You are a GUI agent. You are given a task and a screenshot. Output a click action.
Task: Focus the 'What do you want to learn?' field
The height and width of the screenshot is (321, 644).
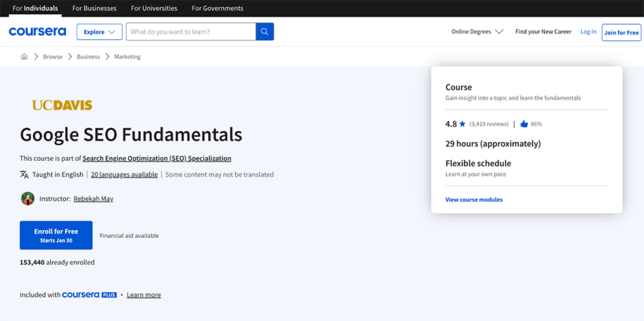click(191, 31)
